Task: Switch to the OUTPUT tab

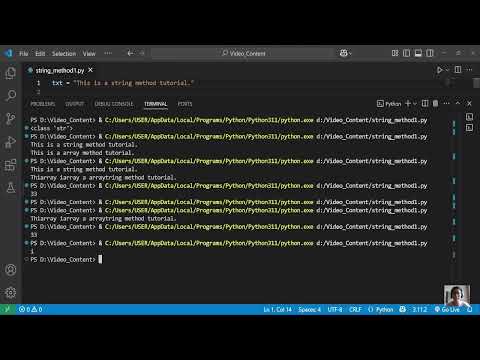Action: pyautogui.click(x=74, y=104)
